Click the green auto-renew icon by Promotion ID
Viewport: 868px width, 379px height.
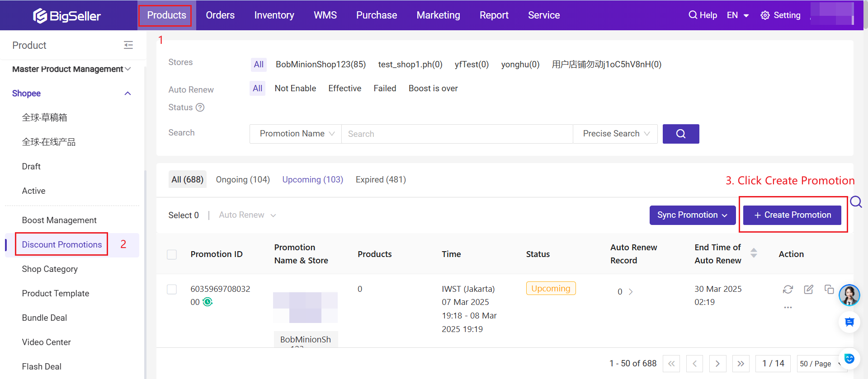208,302
